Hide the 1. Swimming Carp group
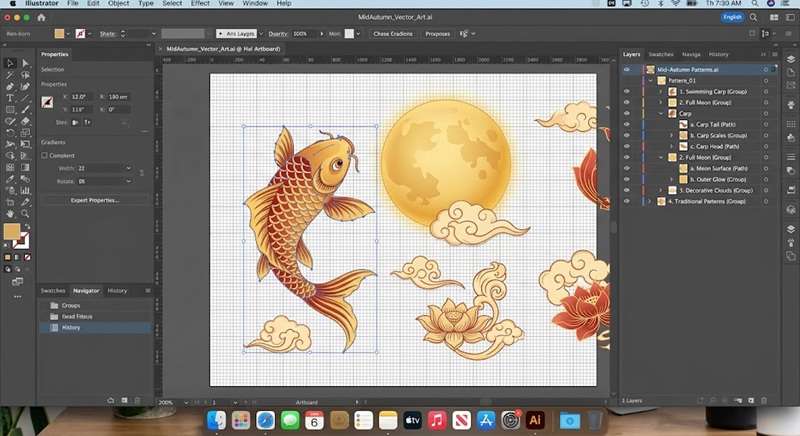Screen dimensions: 800x436 click(627, 92)
